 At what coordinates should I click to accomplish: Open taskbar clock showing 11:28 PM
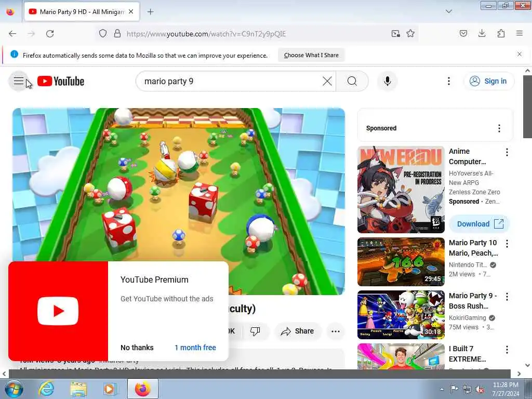tap(506, 389)
